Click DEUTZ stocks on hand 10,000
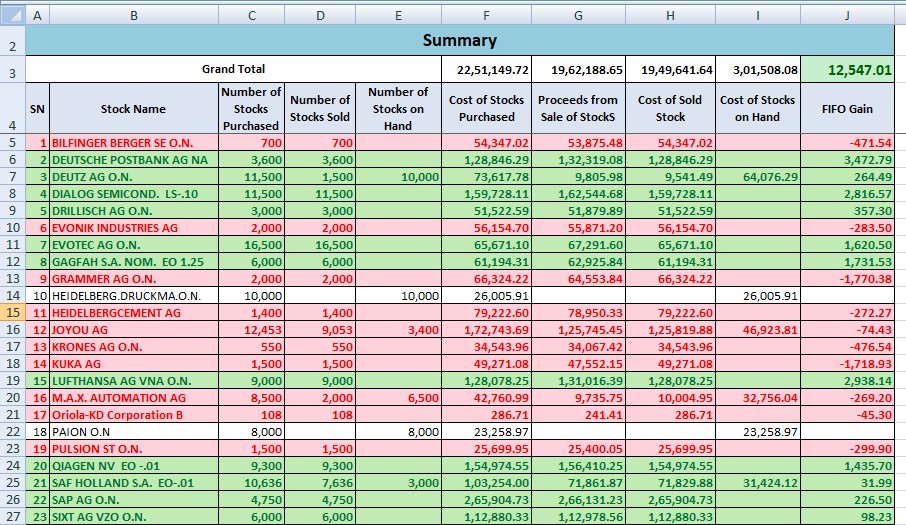This screenshot has height=525, width=906. [x=398, y=177]
